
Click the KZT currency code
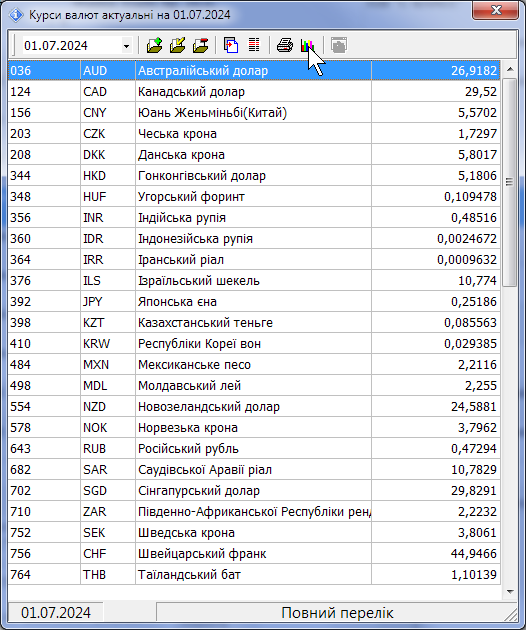click(93, 323)
